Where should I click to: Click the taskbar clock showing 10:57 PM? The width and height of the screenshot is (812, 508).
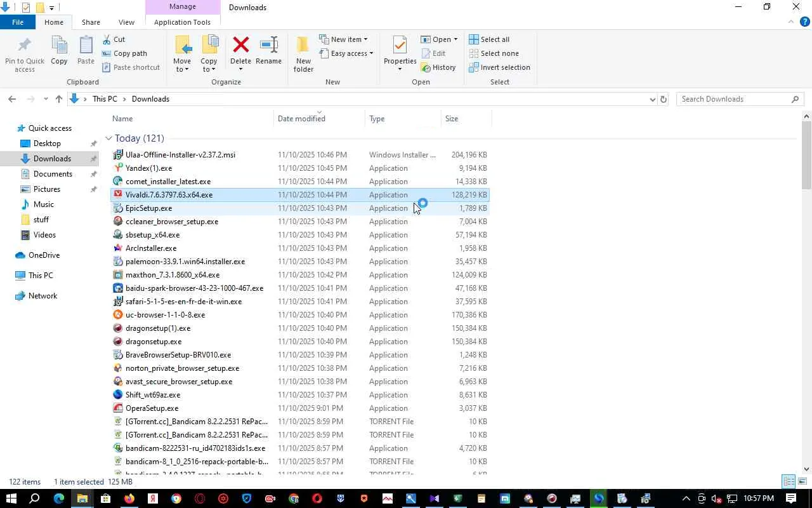[x=759, y=498]
